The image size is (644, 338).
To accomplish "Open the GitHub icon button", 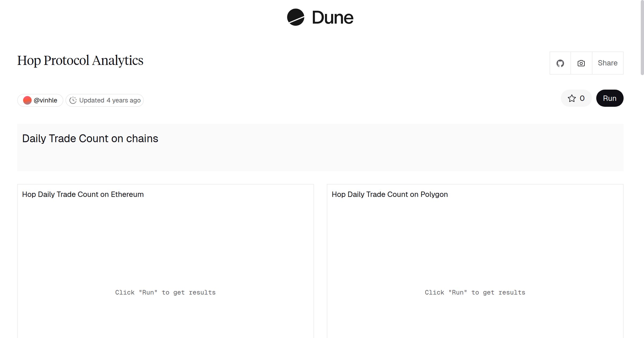I will click(560, 63).
